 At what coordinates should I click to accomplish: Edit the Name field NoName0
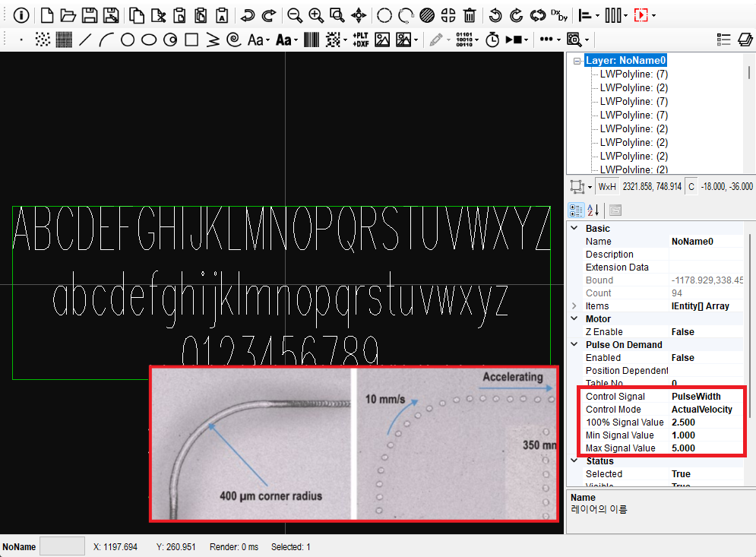(707, 241)
